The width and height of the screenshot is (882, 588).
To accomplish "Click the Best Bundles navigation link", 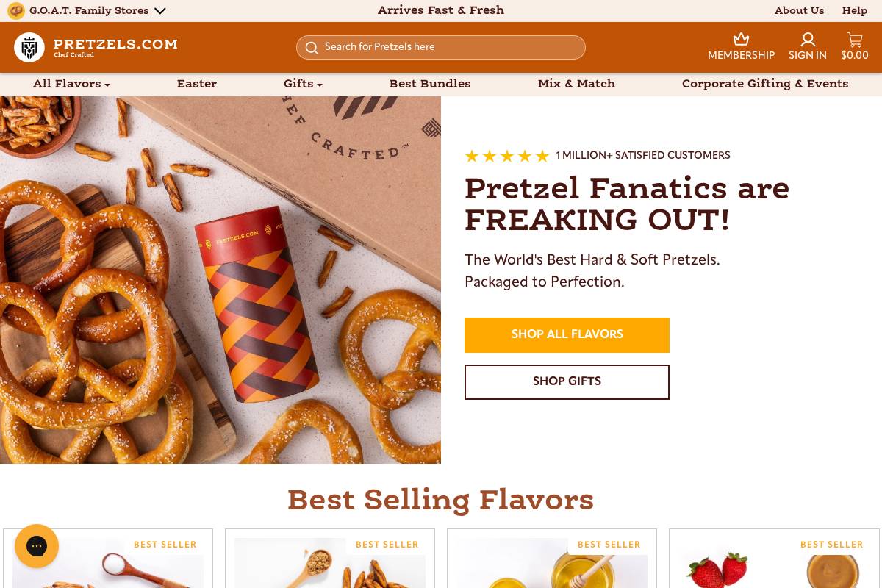I will point(430,84).
